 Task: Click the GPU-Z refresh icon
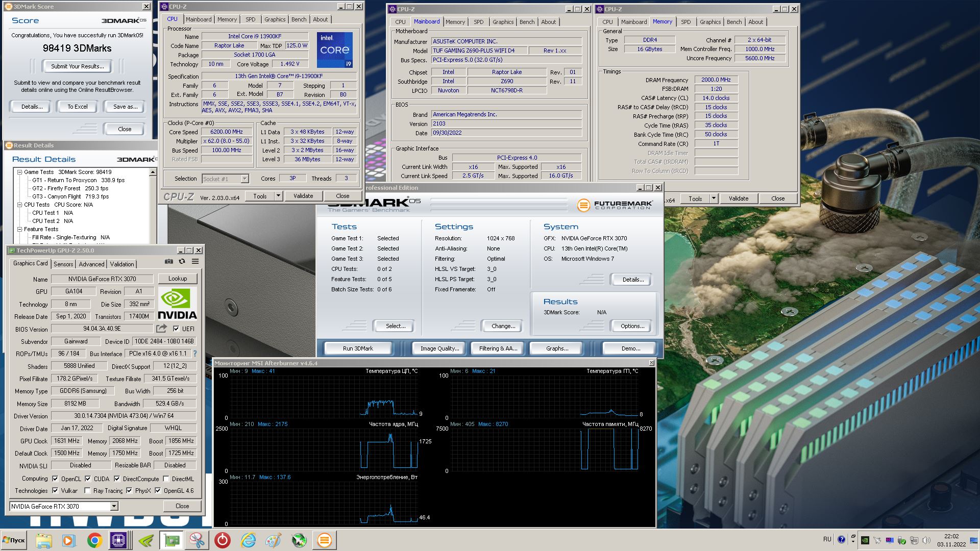point(182,261)
